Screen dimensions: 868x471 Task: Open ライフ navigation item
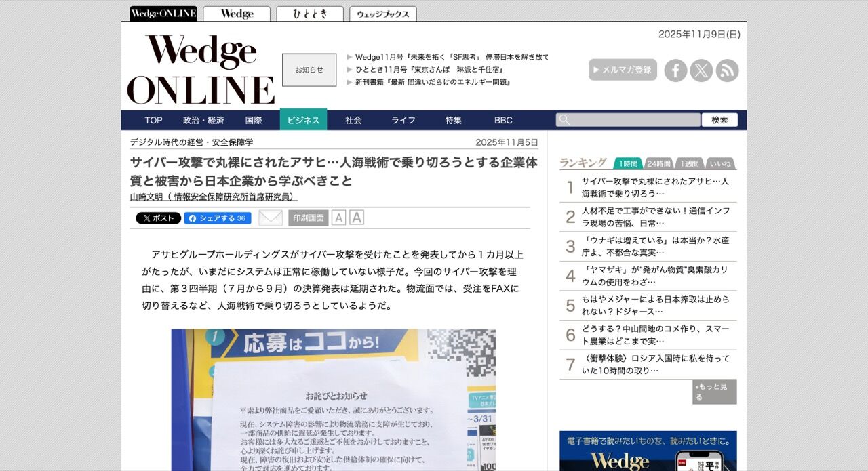(x=403, y=120)
